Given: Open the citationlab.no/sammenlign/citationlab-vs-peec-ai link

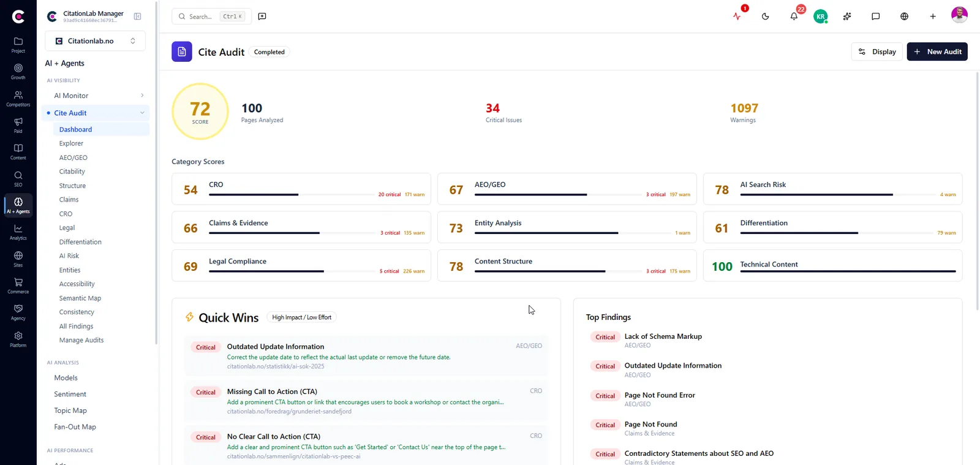Looking at the screenshot, I should [x=293, y=456].
